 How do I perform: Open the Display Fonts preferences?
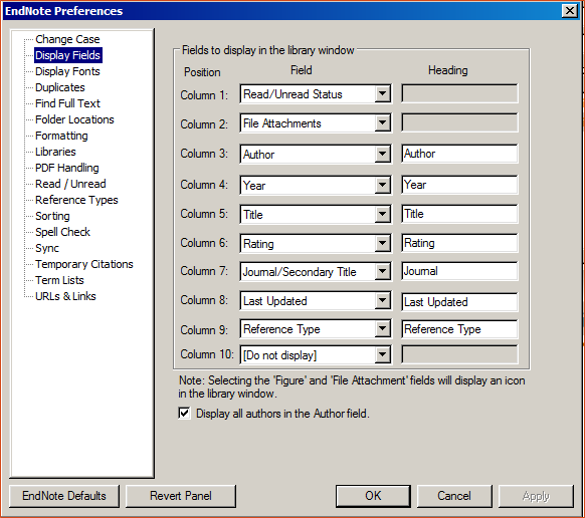pyautogui.click(x=68, y=71)
